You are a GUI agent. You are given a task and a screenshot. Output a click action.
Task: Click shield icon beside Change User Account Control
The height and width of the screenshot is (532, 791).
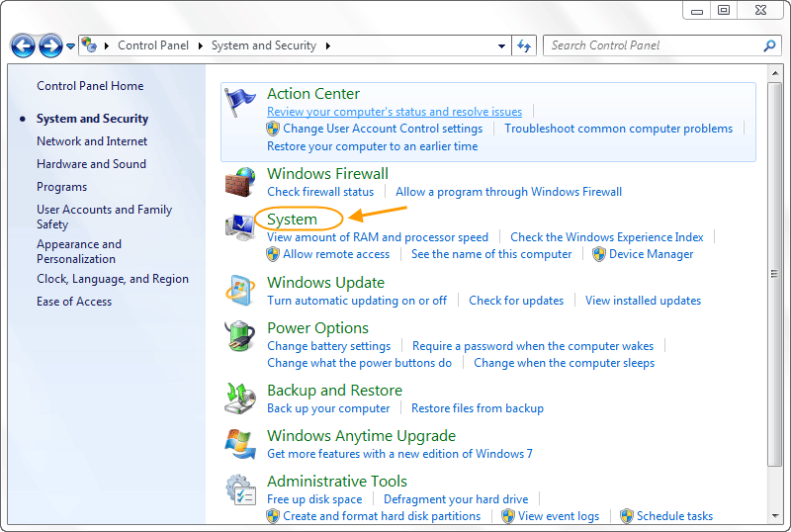tap(273, 129)
